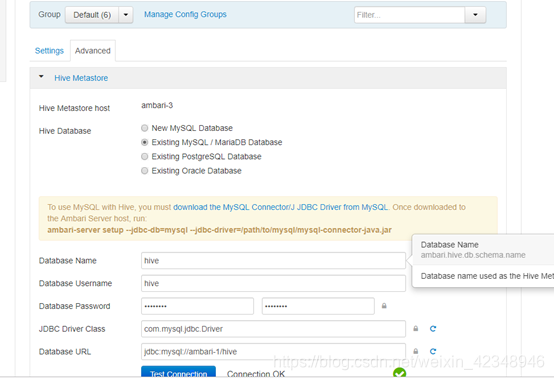Open the Filter dropdown arrow
Viewport: 554px width, 380px height.
coord(475,15)
